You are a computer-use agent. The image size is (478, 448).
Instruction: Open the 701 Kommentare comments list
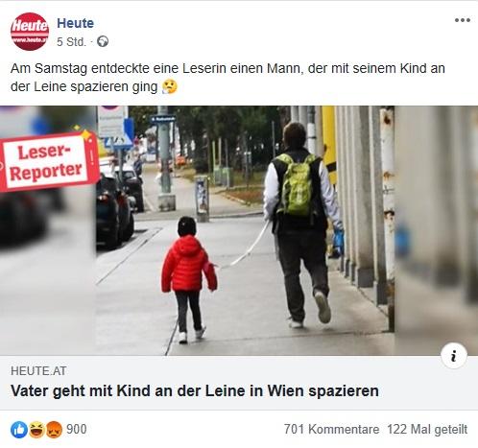(331, 429)
